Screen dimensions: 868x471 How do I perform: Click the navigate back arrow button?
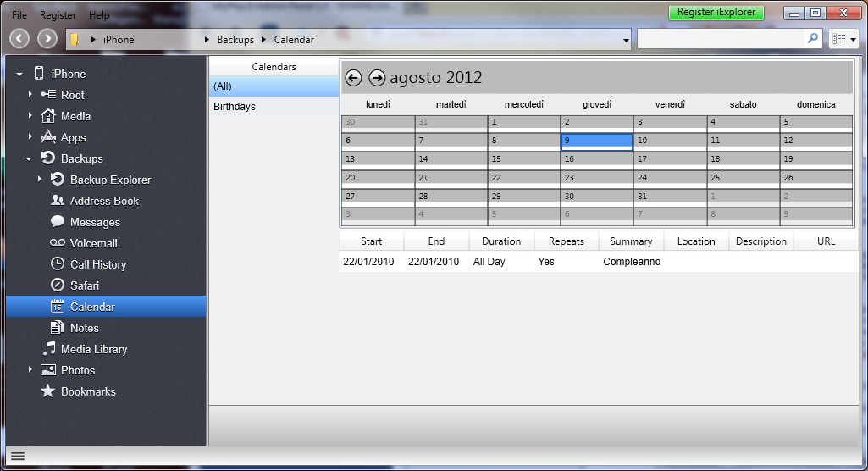[x=19, y=39]
